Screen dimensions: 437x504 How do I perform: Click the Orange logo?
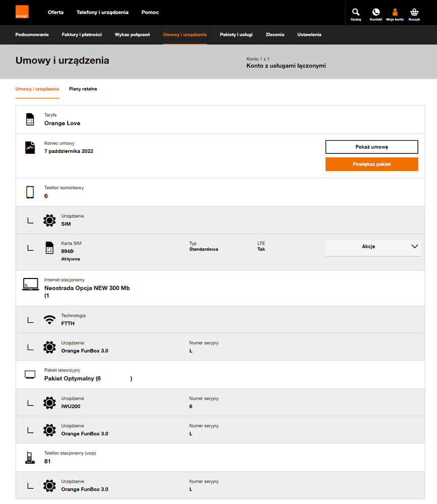pyautogui.click(x=22, y=12)
